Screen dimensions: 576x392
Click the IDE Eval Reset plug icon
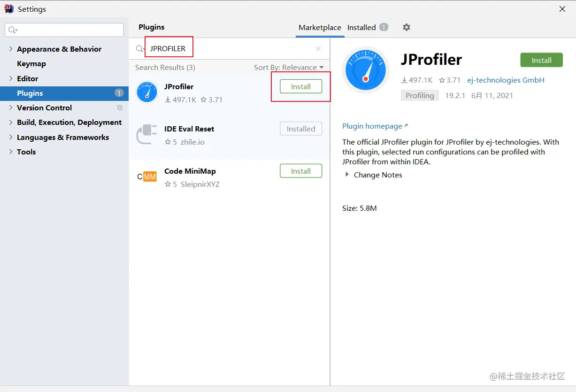click(147, 135)
